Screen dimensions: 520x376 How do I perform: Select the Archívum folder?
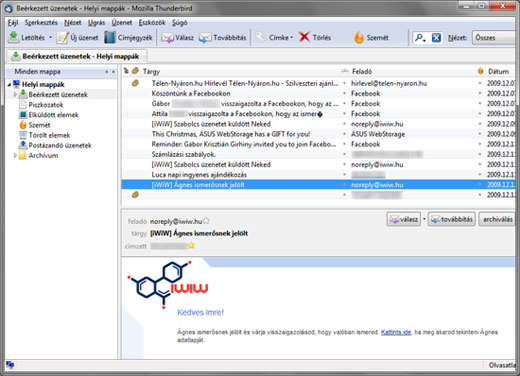43,155
